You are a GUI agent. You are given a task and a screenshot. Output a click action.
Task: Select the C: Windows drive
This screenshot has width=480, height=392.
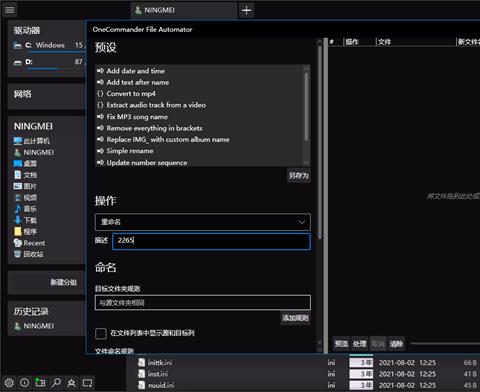(x=49, y=45)
